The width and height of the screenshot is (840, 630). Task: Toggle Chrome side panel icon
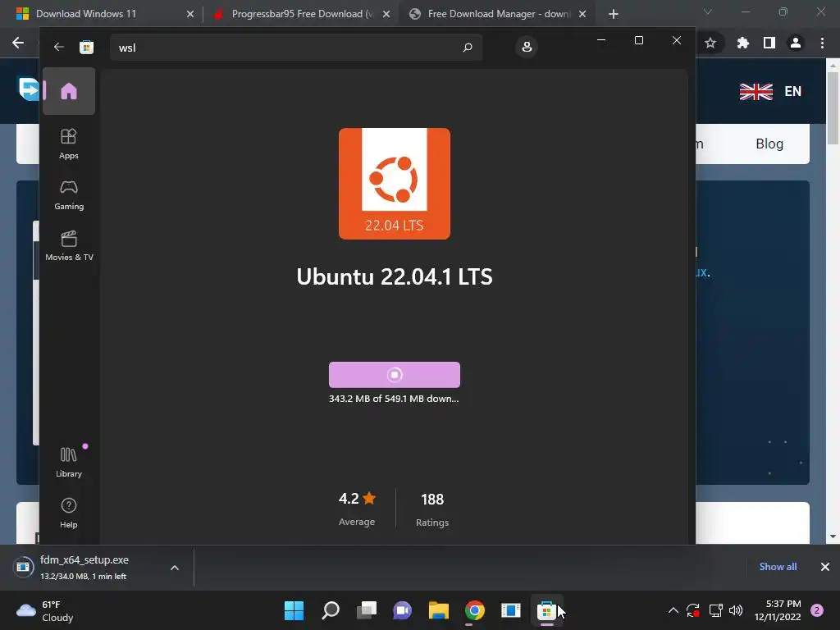pyautogui.click(x=769, y=43)
